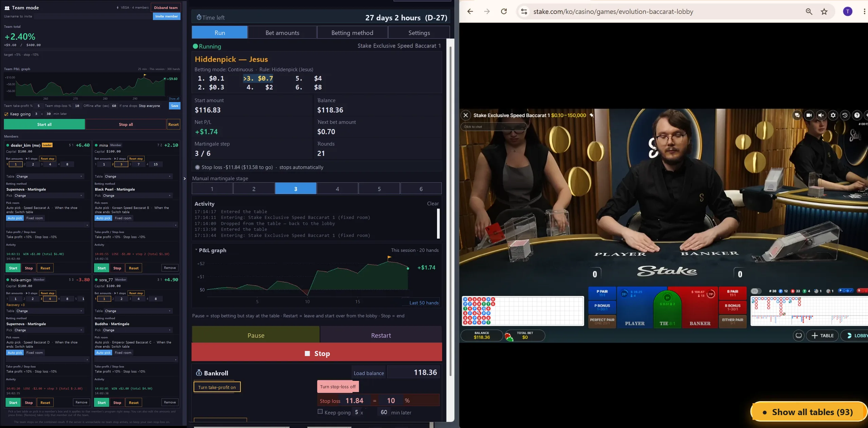
Task: Click the stake.com address bar URL
Action: click(x=613, y=12)
